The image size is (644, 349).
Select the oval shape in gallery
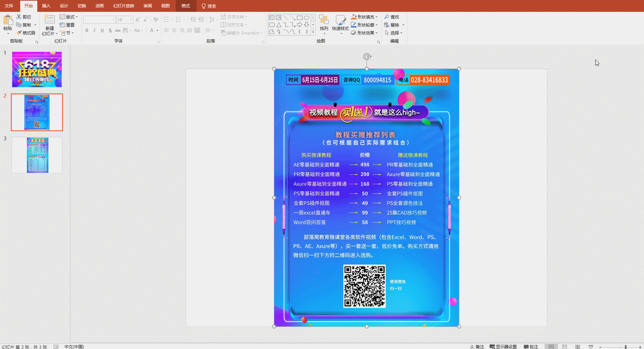pos(306,17)
